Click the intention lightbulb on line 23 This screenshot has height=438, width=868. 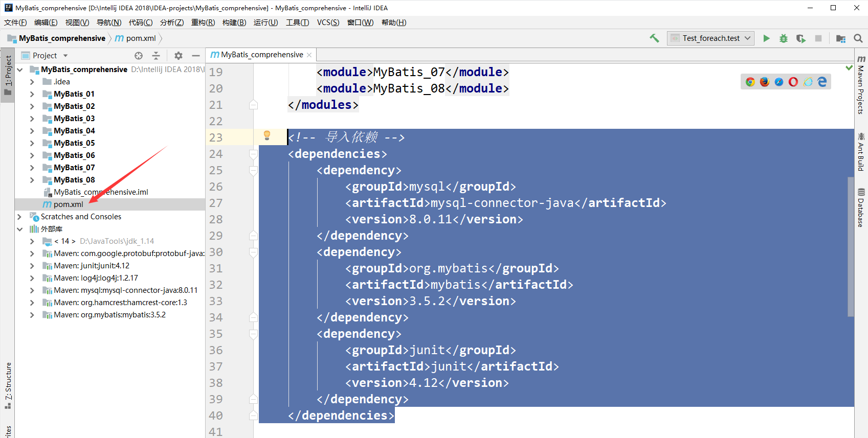[x=267, y=135]
